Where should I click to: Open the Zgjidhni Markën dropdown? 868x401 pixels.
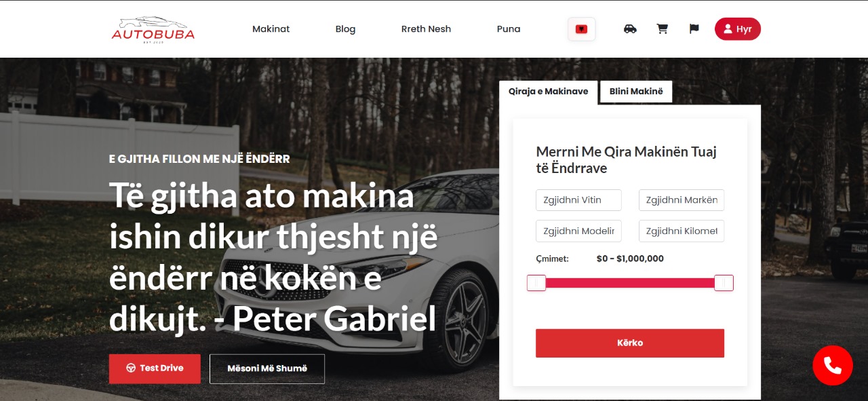[x=682, y=200]
